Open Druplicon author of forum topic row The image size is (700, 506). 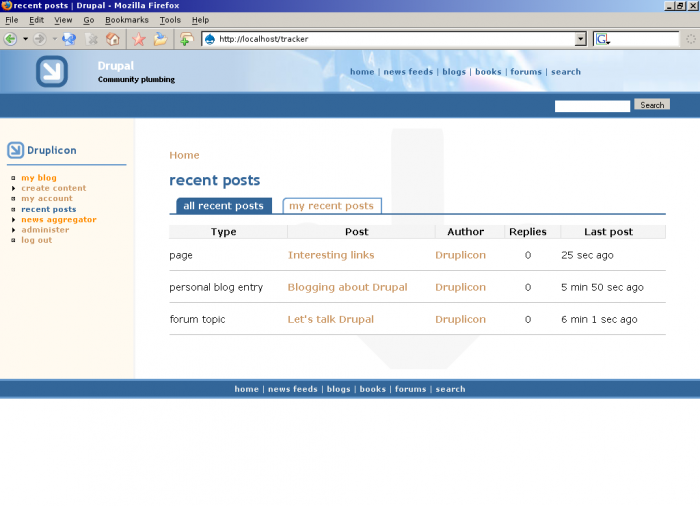pyautogui.click(x=460, y=319)
